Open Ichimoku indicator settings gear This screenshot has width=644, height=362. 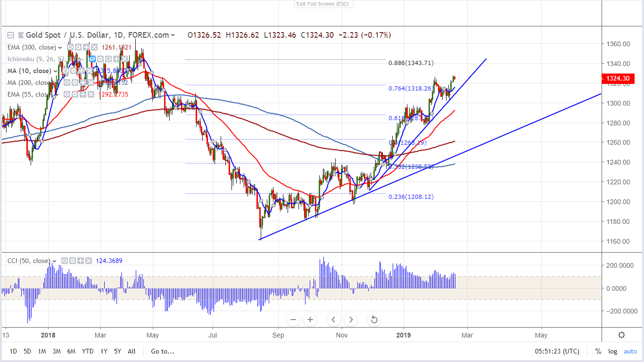click(x=100, y=59)
